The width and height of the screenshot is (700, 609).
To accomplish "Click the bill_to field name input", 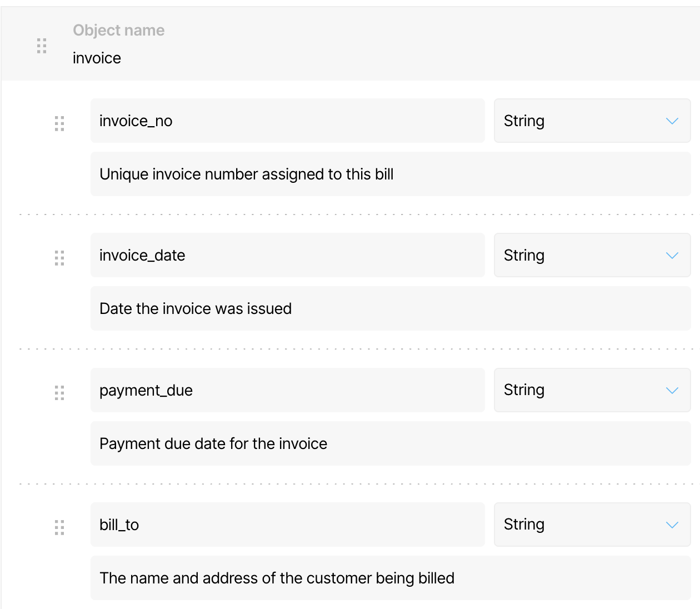I will coord(287,525).
